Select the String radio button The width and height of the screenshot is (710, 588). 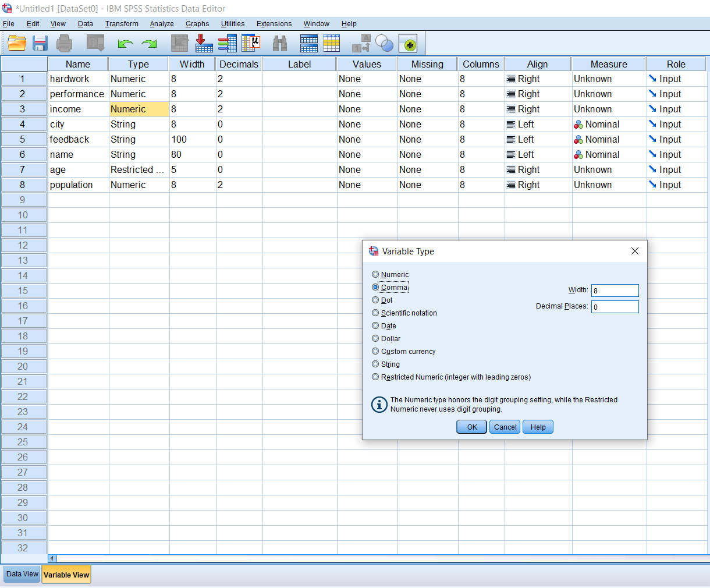coord(375,364)
